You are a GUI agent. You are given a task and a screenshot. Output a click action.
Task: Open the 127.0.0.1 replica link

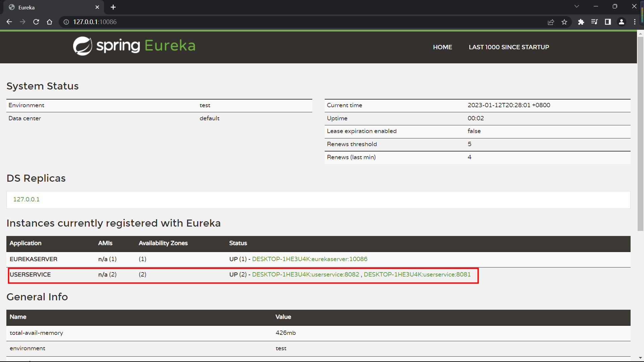[x=26, y=199]
